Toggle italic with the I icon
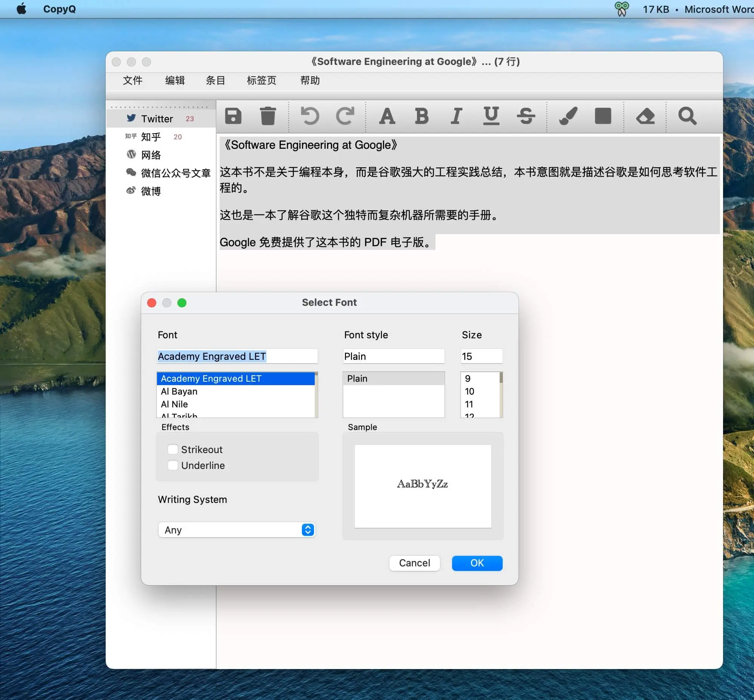 pos(457,116)
